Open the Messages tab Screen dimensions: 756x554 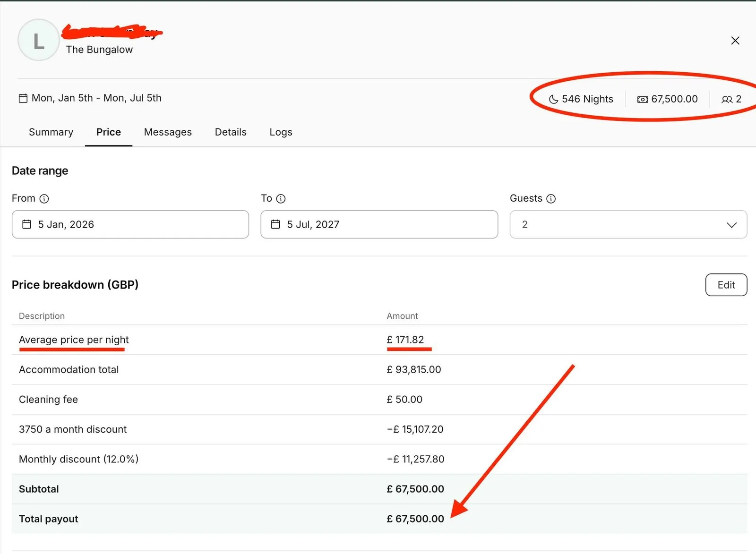click(x=168, y=132)
